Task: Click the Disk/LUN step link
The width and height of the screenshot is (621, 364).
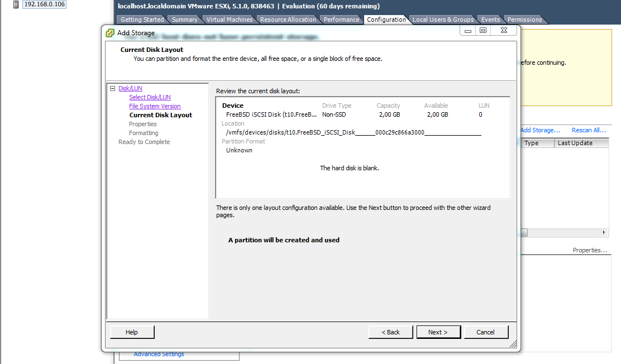Action: (x=130, y=88)
